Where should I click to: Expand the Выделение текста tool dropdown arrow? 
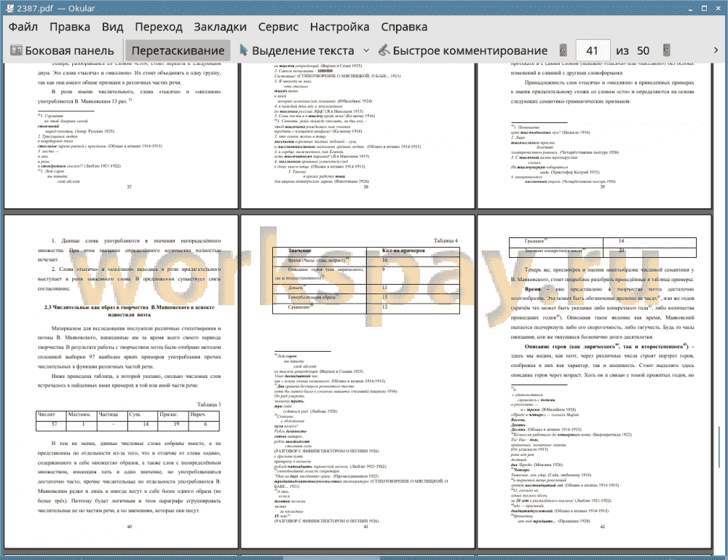coord(366,50)
